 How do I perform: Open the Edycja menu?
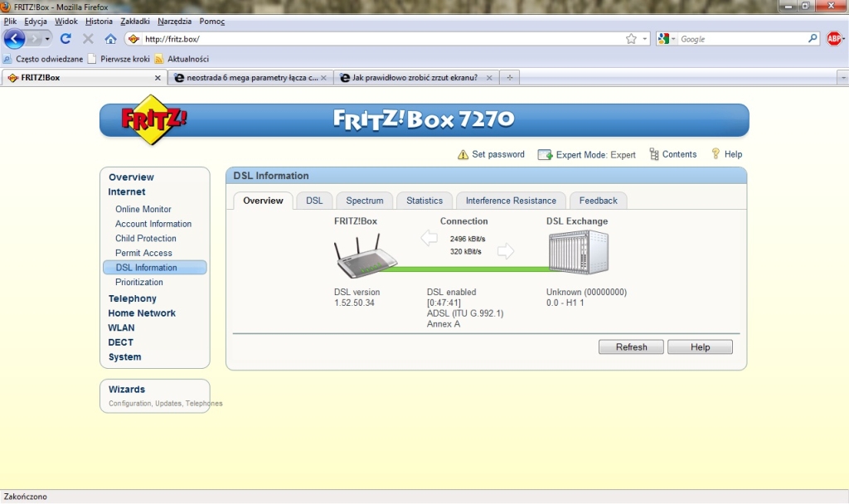coord(35,21)
